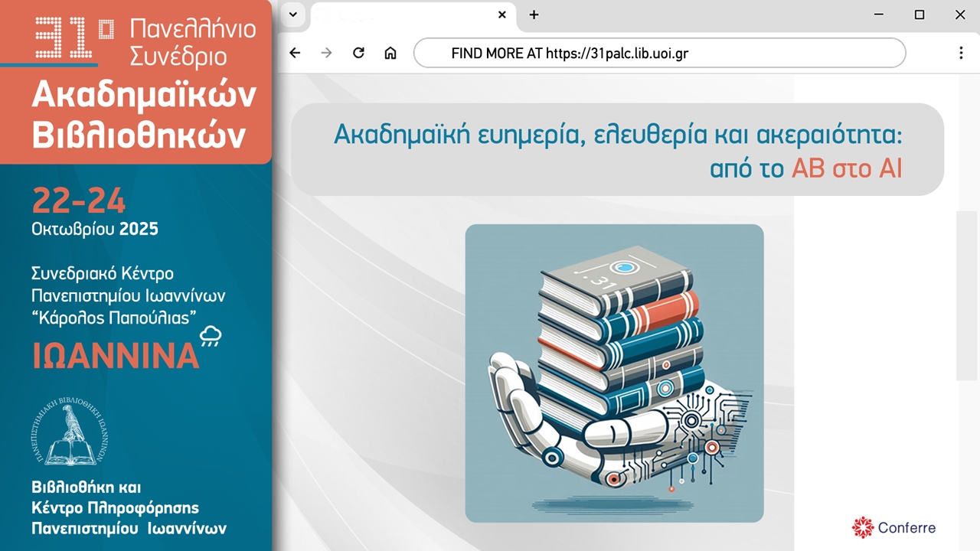Click the browser back navigation arrow
Viewport: 980px width, 551px height.
295,53
